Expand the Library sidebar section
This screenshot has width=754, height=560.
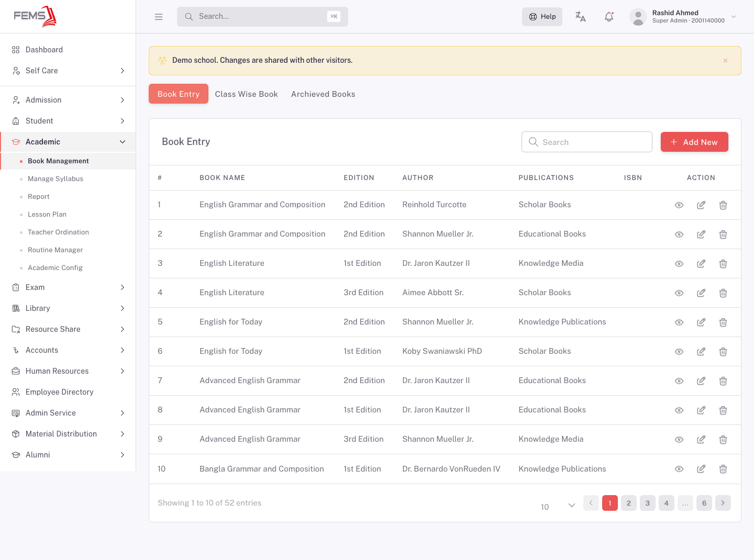68,308
